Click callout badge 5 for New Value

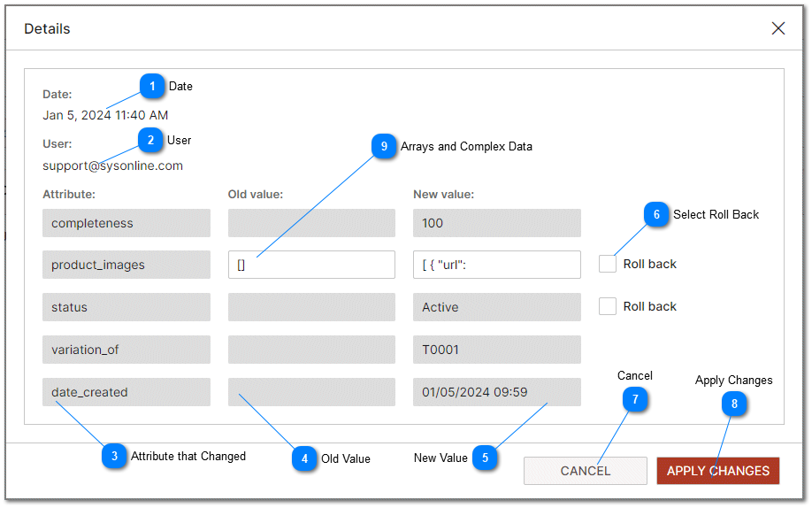[x=485, y=458]
